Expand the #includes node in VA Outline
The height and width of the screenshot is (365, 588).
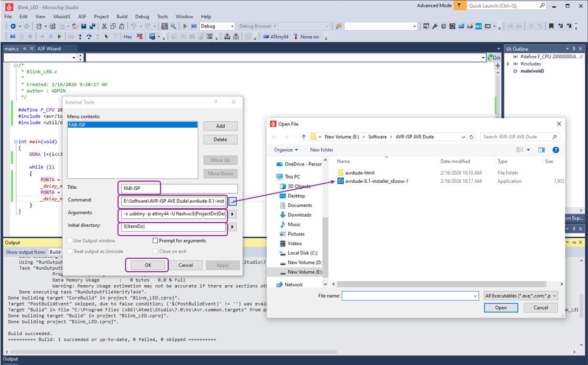click(508, 64)
